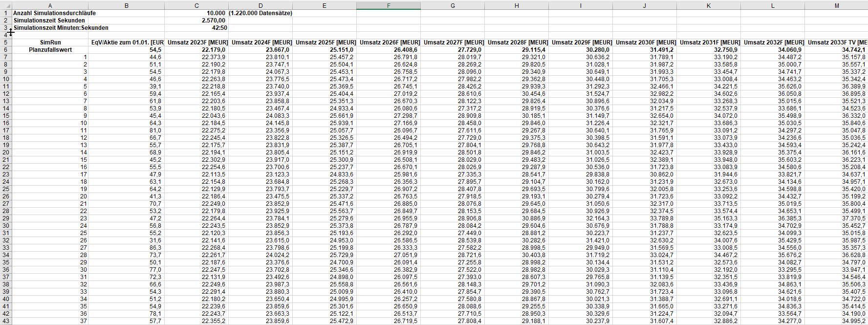868x325 pixels.
Task: Select column header D
Action: point(260,5)
